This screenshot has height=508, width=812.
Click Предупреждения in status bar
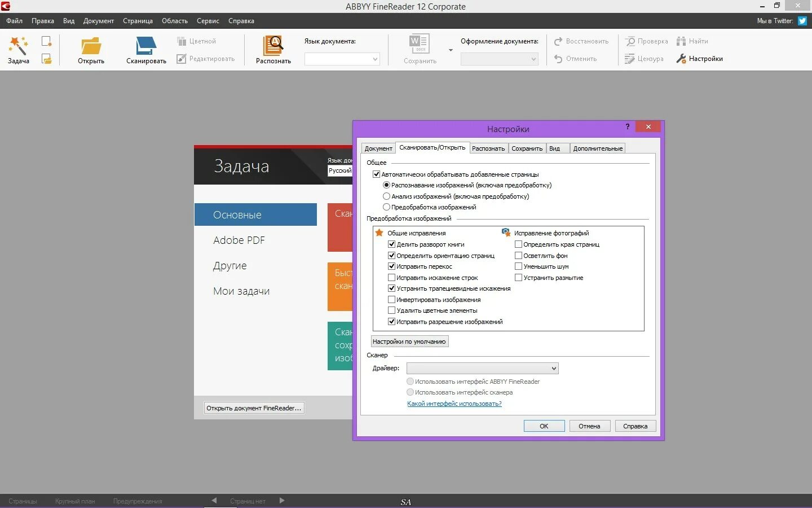(x=138, y=501)
